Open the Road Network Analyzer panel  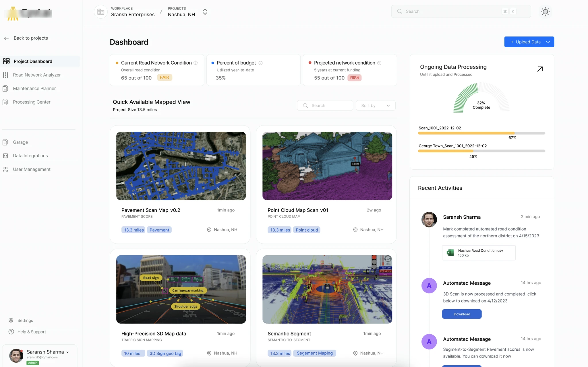(x=36, y=75)
